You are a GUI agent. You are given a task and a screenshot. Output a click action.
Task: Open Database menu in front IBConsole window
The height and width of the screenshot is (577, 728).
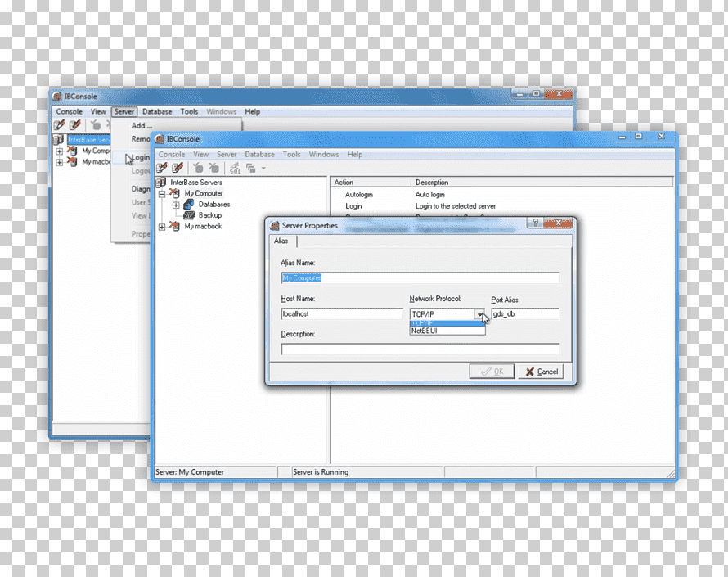coord(259,154)
